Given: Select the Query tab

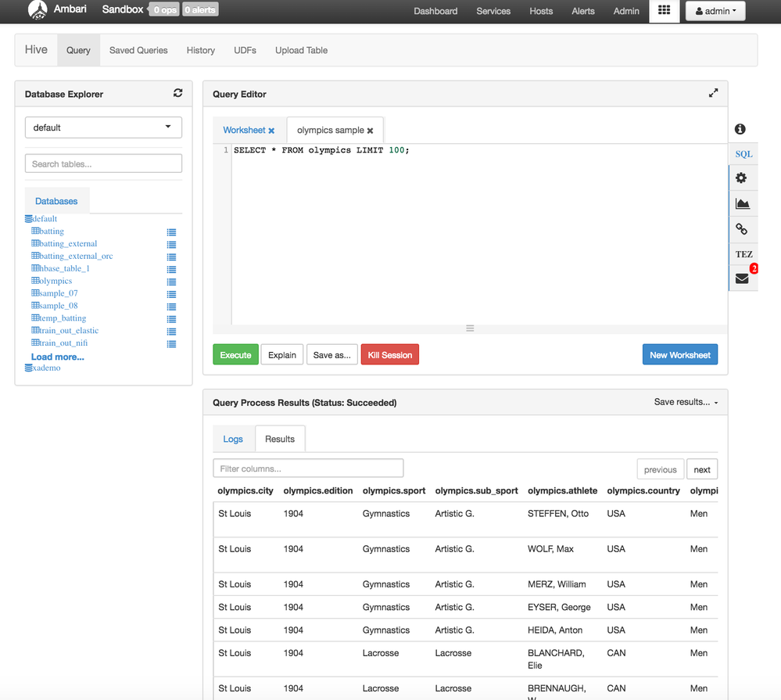Looking at the screenshot, I should pos(78,50).
